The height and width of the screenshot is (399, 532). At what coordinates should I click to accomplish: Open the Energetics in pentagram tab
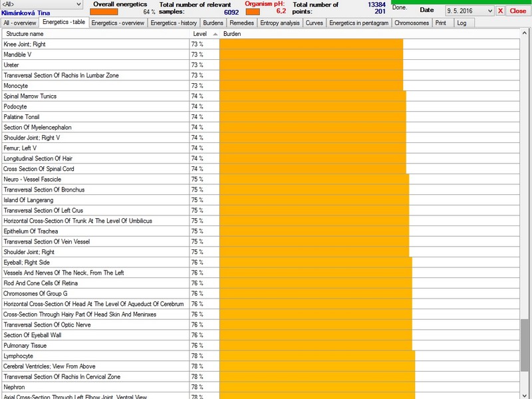[358, 23]
